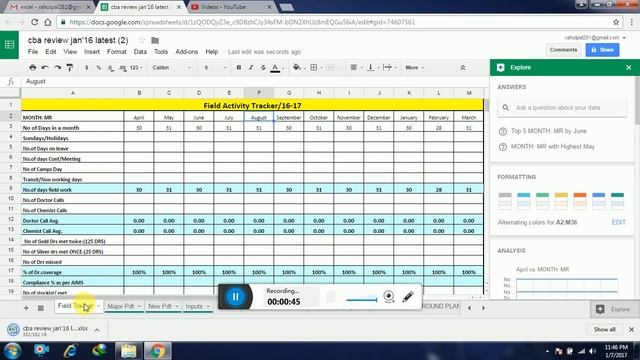Pause the screen recording
Viewport: 640px width, 360px height.
coord(235,297)
